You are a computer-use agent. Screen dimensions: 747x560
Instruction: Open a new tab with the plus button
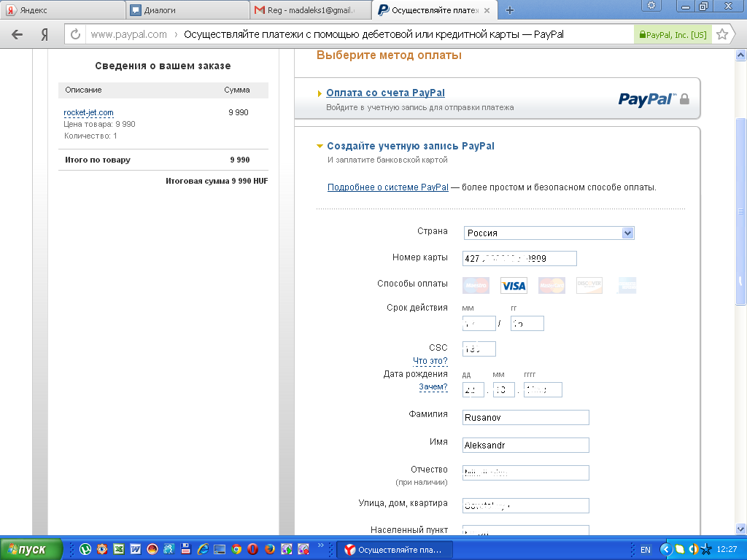pos(509,10)
